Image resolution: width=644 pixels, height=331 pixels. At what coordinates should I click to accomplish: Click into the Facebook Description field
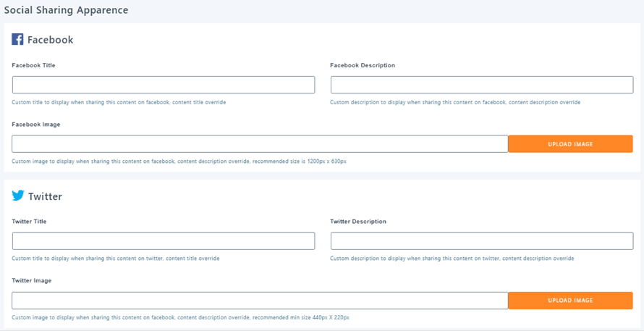point(482,85)
